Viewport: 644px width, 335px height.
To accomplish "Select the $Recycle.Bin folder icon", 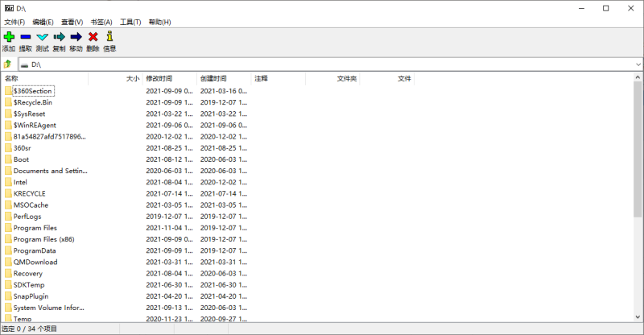I will coord(9,102).
